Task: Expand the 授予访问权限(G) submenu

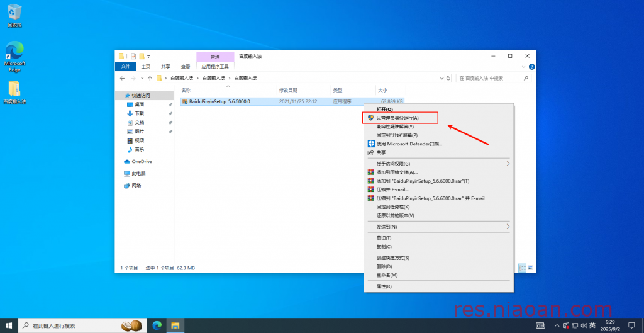Action: point(438,164)
